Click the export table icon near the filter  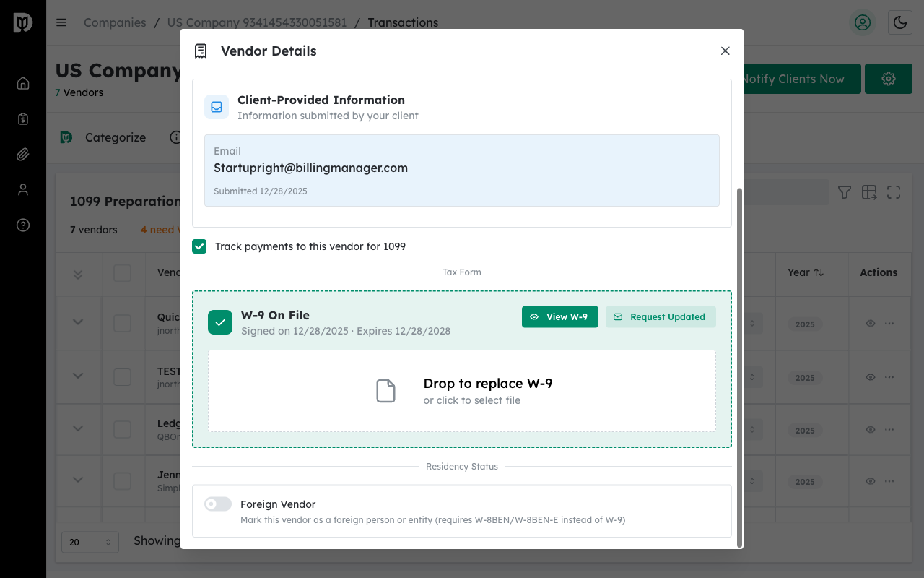[868, 192]
